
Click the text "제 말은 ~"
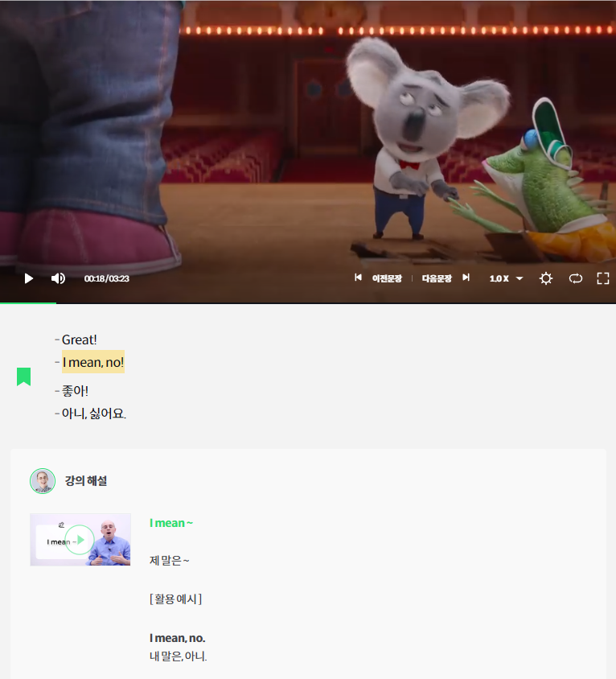click(169, 561)
